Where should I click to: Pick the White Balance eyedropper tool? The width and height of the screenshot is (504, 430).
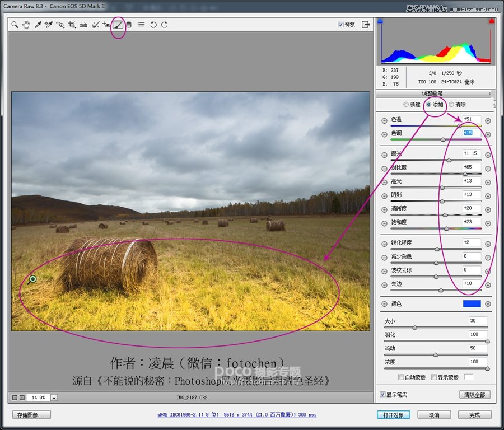(38, 25)
